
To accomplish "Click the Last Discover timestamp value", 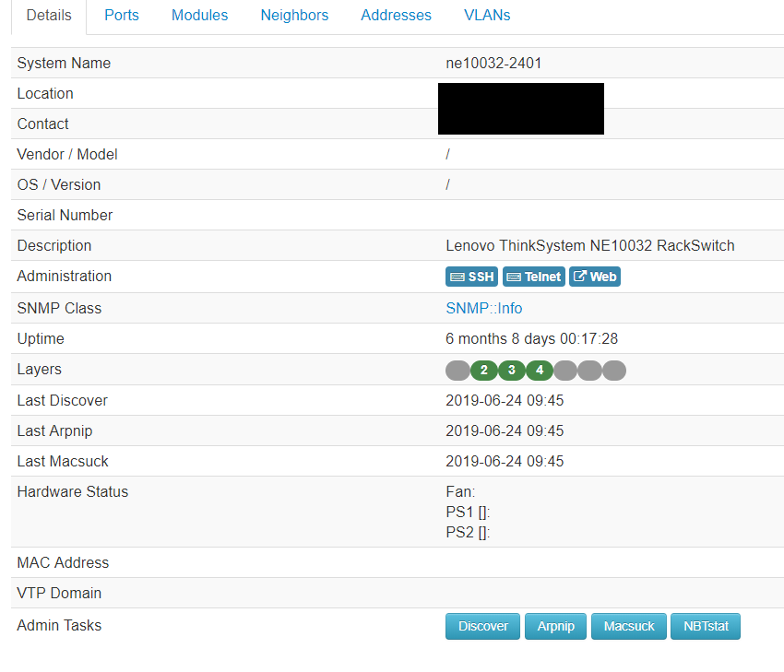I will [505, 401].
